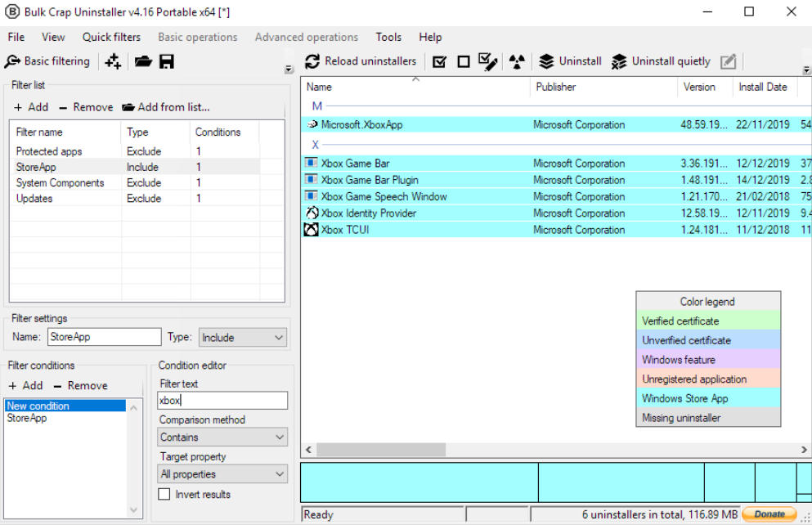The width and height of the screenshot is (812, 525).
Task: Click the Donate button
Action: point(769,514)
